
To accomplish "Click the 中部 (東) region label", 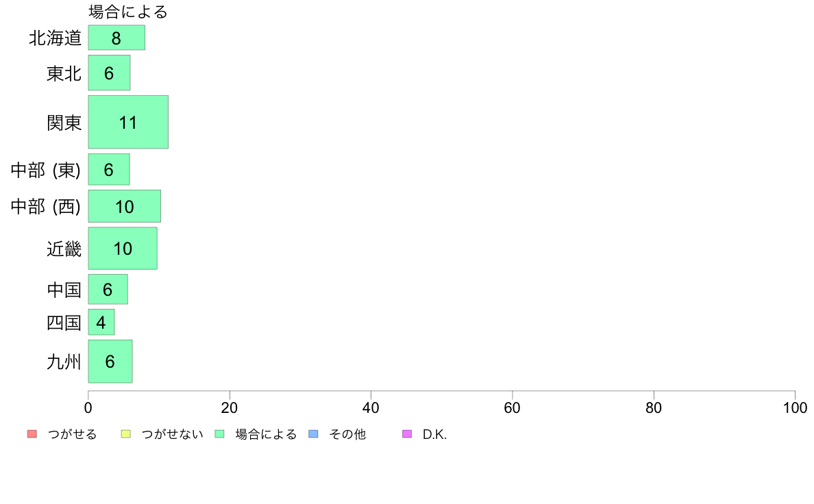I will coord(46,171).
